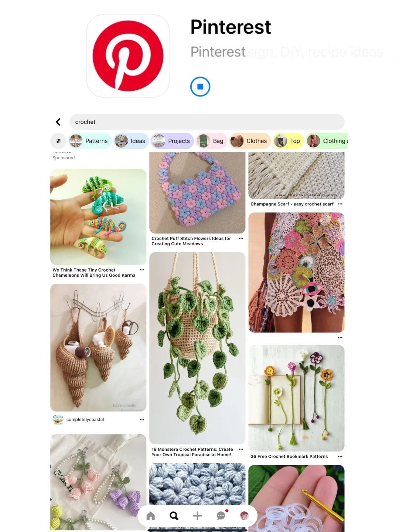Screen dimensions: 399x532
Task: Open more options for Champagne Scarf pin
Action: point(340,204)
